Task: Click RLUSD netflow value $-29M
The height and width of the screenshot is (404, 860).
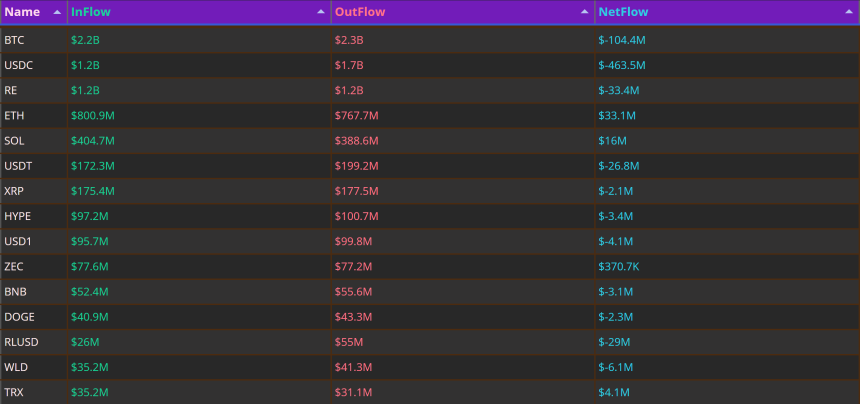Action: [x=614, y=343]
